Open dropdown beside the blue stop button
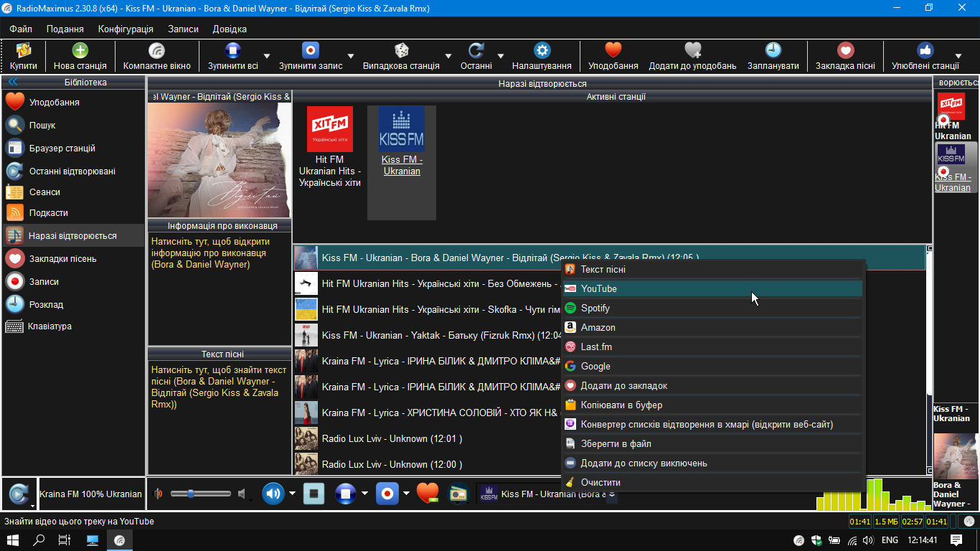 [x=364, y=494]
